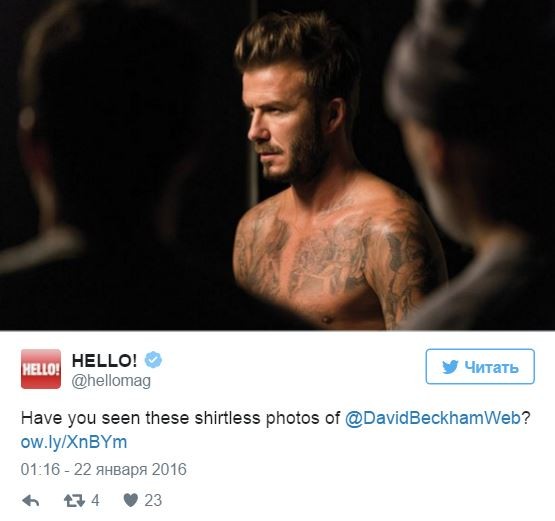The height and width of the screenshot is (521, 555).
Task: Open the tweet photo of the shirtless man
Action: pyautogui.click(x=278, y=165)
